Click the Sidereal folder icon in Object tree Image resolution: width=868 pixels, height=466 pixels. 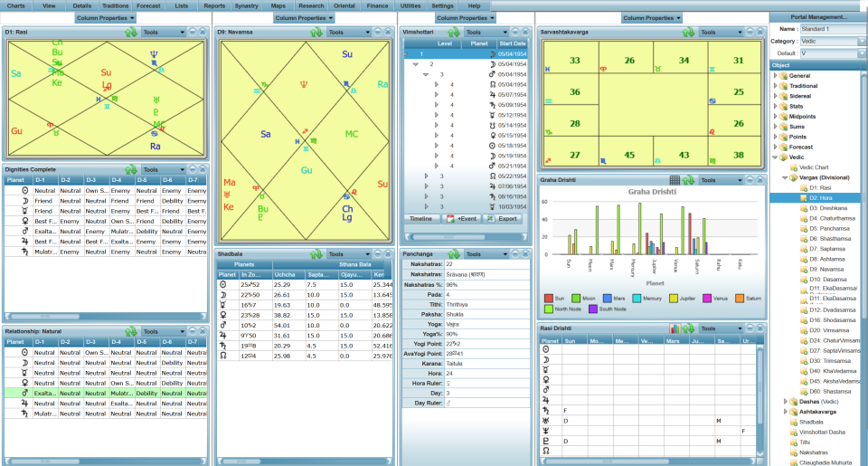coord(783,97)
